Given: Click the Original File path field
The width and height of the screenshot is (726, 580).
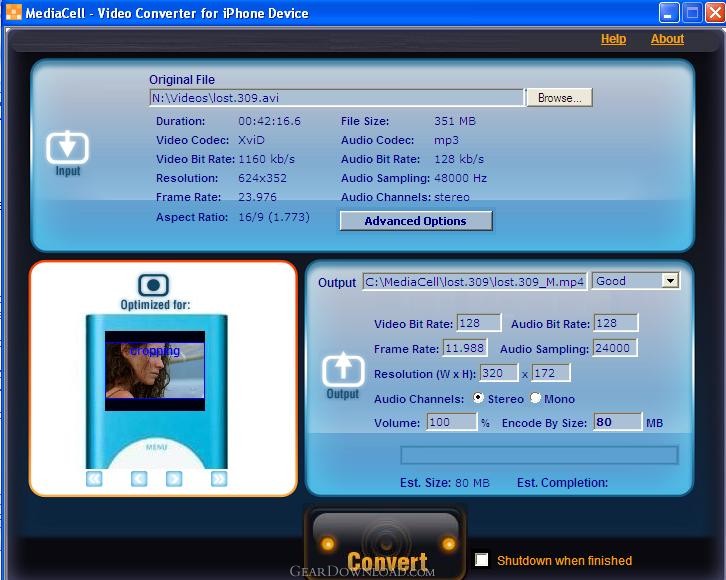Looking at the screenshot, I should [337, 98].
